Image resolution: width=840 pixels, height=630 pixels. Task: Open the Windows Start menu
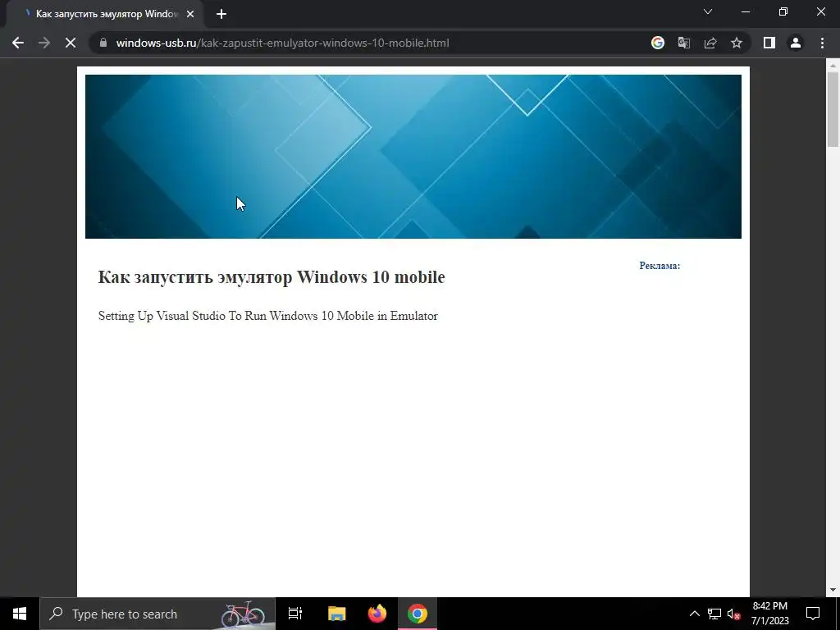coord(20,614)
